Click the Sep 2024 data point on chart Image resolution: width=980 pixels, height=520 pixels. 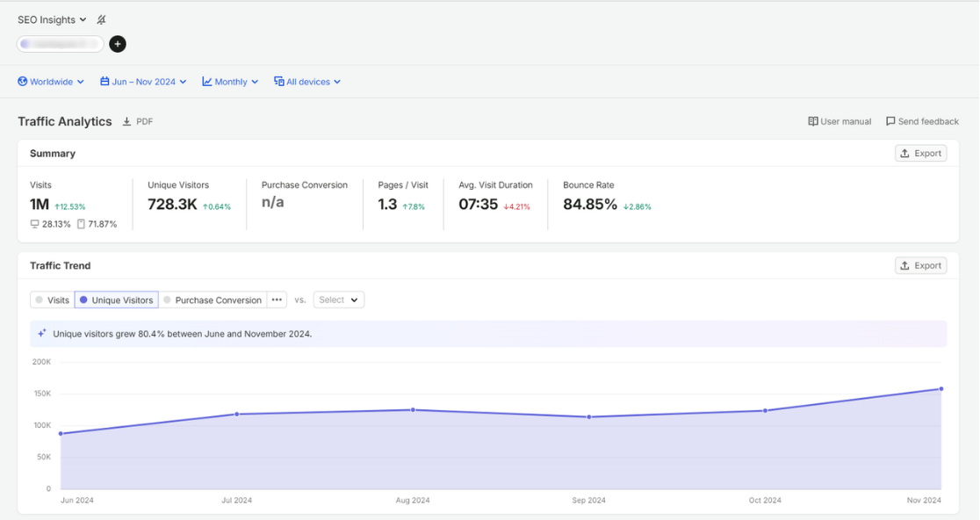coord(588,417)
